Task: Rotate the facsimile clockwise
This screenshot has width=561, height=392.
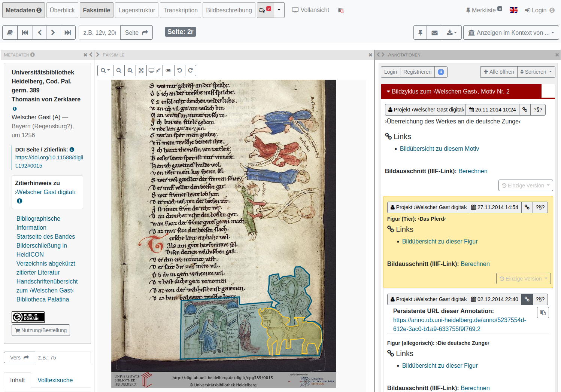Action: point(191,70)
